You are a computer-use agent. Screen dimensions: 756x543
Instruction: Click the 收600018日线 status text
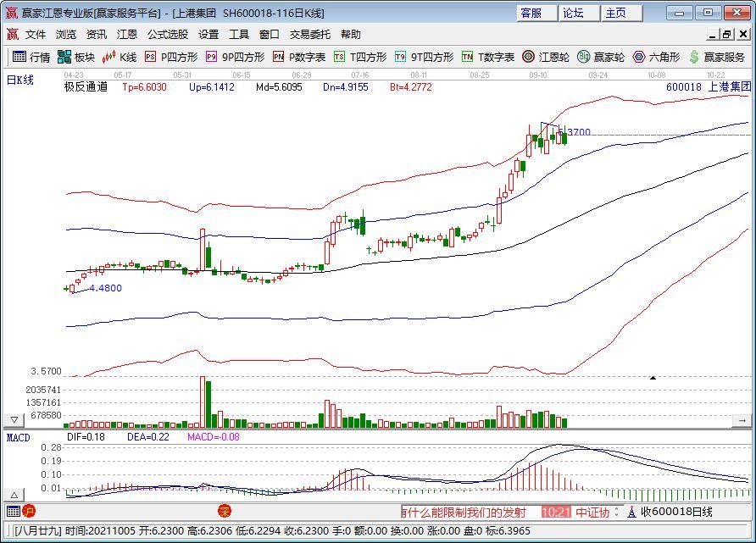[x=676, y=512]
